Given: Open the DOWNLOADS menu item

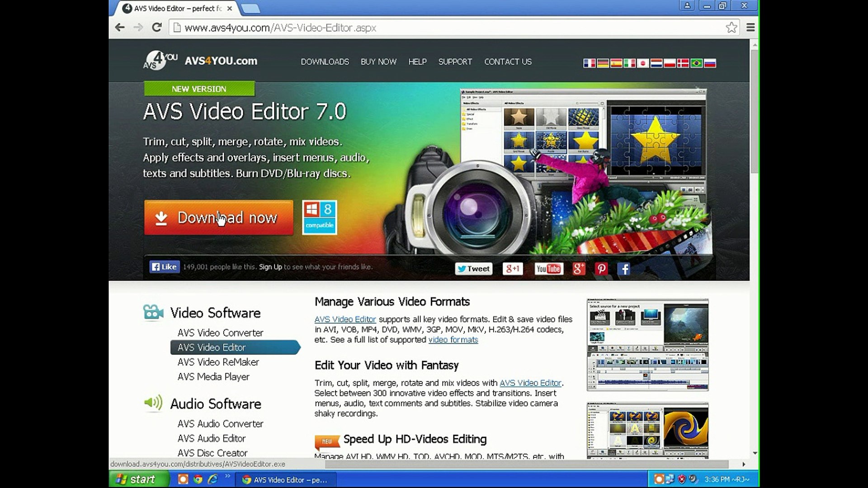Looking at the screenshot, I should 325,62.
